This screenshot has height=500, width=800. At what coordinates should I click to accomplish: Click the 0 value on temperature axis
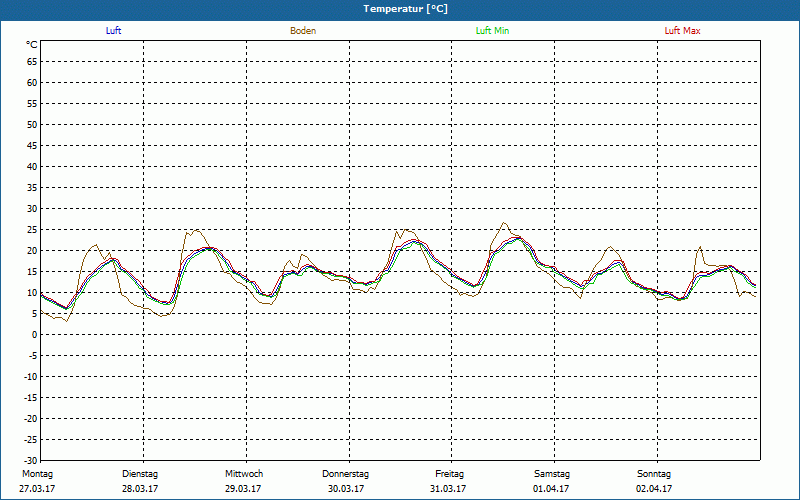point(35,335)
